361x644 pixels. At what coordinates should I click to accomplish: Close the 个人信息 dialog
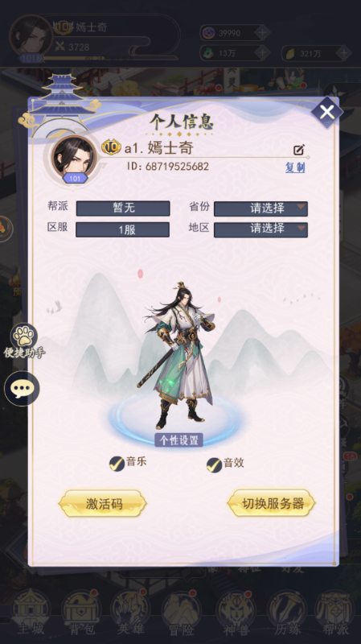pos(327,112)
